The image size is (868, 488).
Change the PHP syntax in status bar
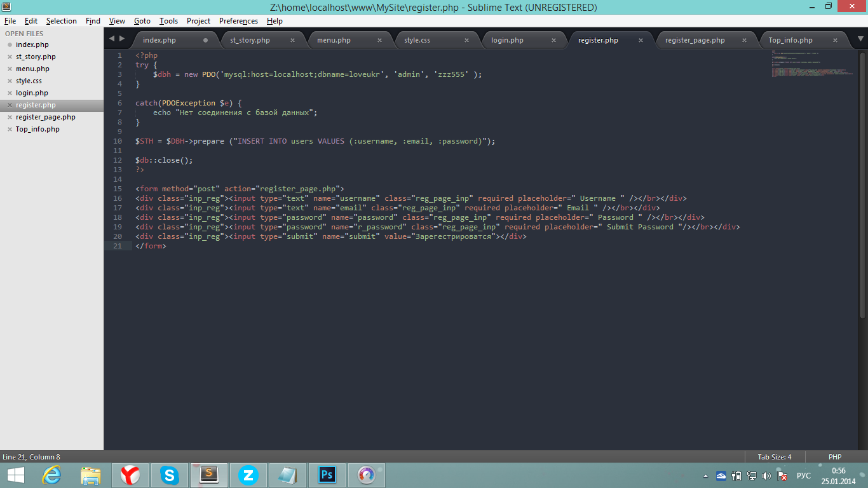point(835,457)
